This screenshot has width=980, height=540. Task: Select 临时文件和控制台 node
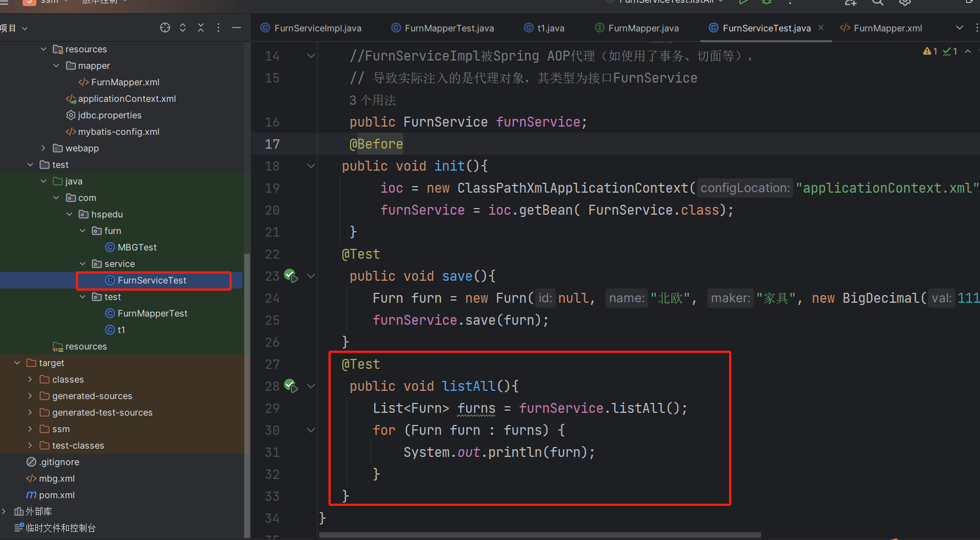tap(55, 528)
